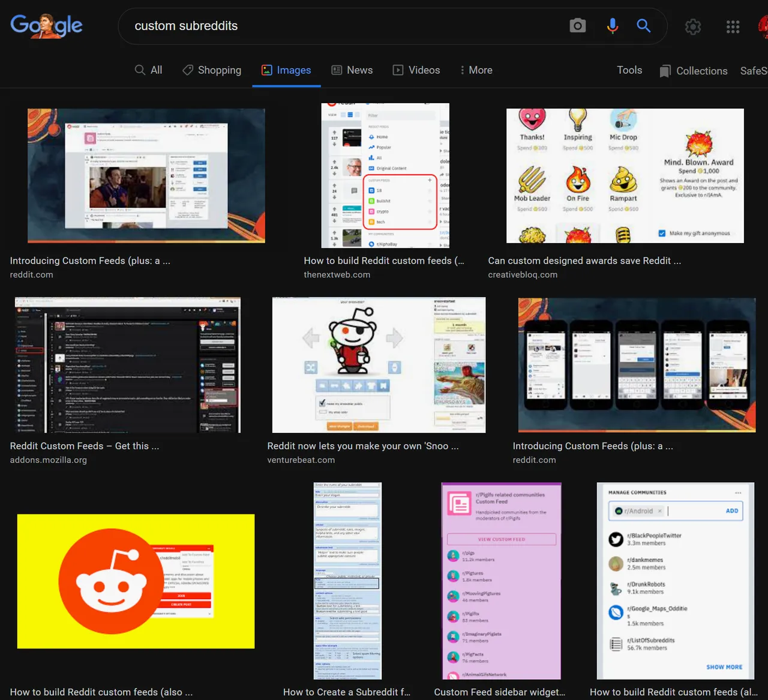Submit search with magnifying glass icon
The image size is (768, 700).
pos(643,26)
